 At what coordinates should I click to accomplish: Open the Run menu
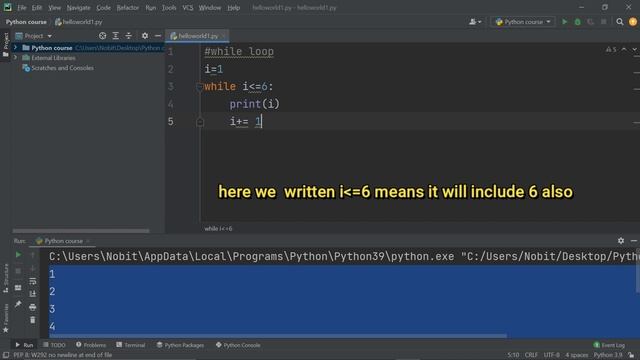tap(151, 7)
